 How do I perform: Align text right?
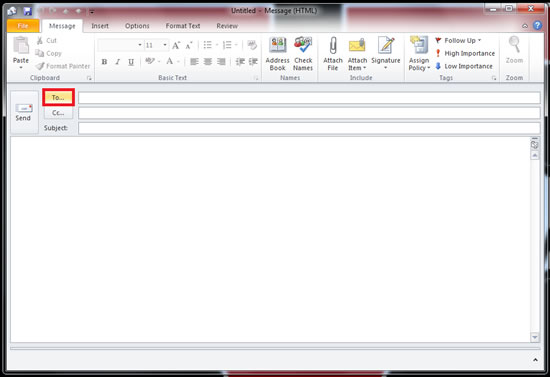(x=221, y=62)
